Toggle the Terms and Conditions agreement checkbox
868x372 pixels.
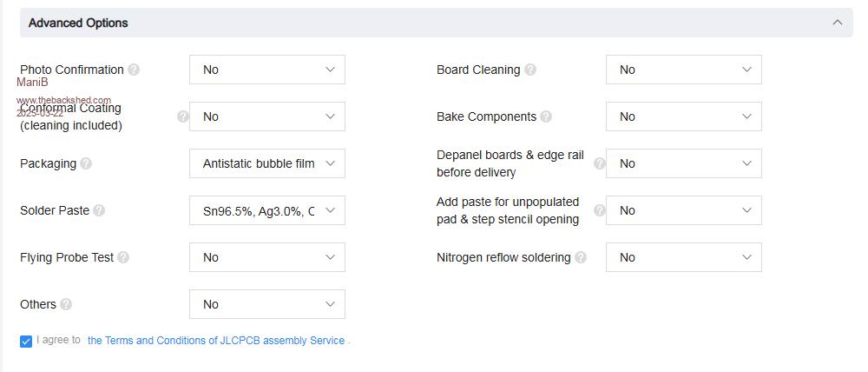(26, 341)
